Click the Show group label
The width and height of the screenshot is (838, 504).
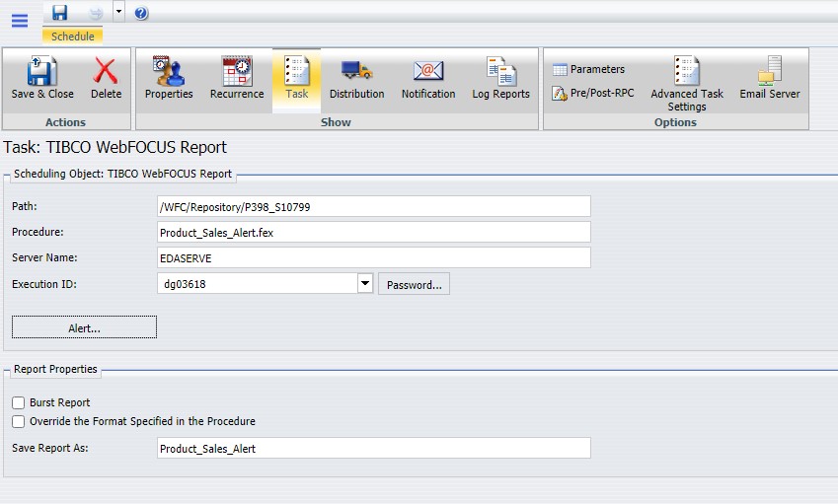click(336, 122)
